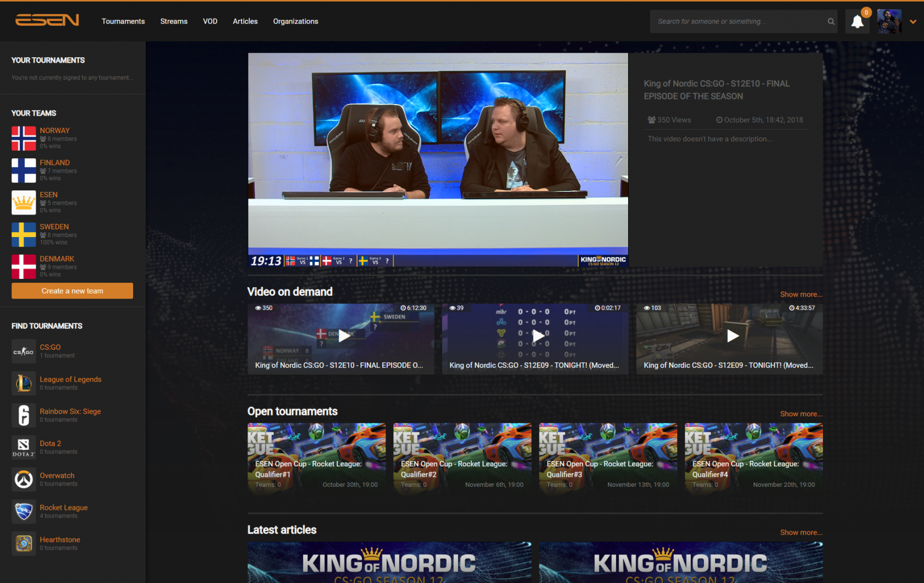This screenshot has width=924, height=583.
Task: Click into the search input field
Action: click(x=737, y=21)
